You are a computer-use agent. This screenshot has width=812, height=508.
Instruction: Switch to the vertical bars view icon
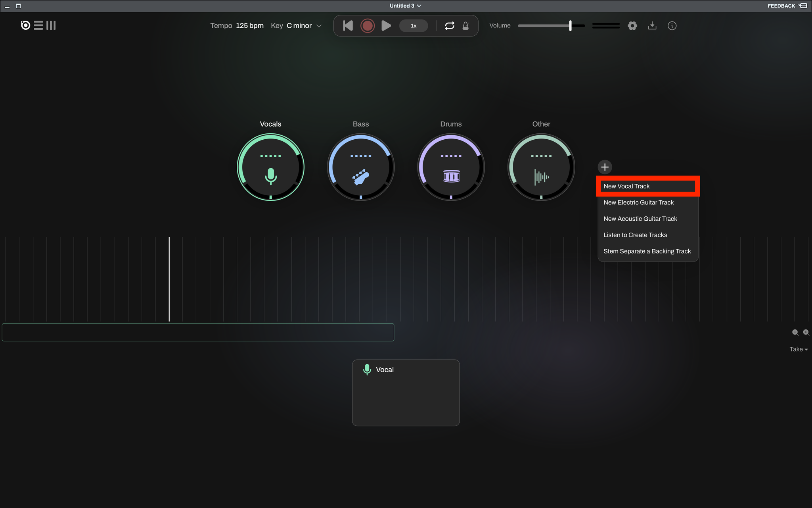click(51, 25)
